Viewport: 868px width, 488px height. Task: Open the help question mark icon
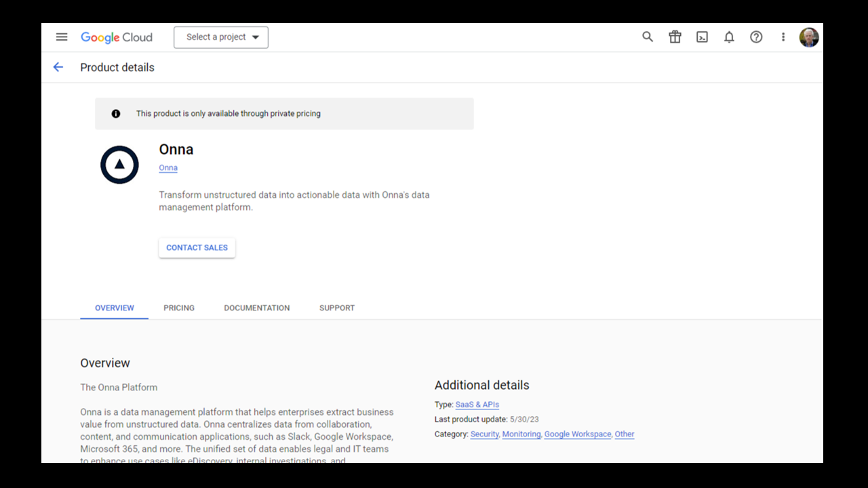[756, 37]
